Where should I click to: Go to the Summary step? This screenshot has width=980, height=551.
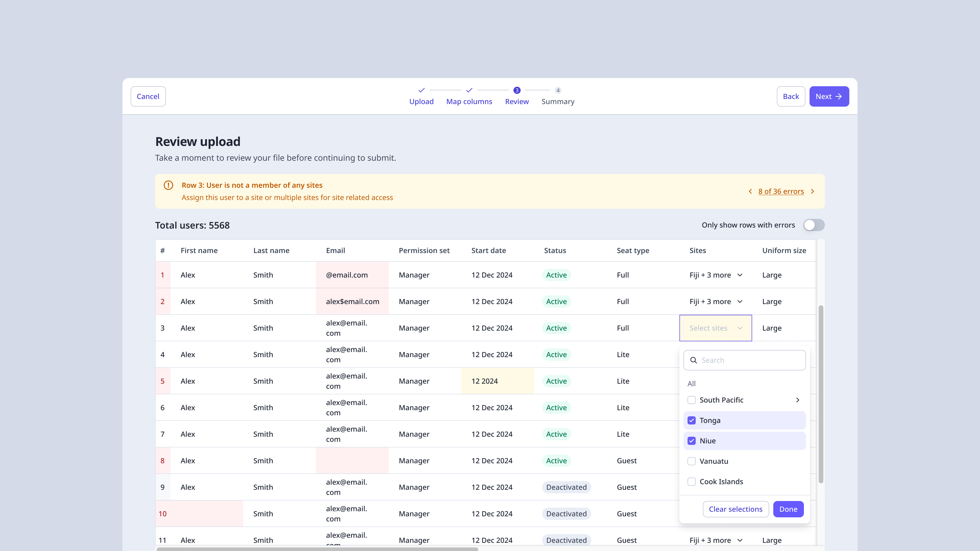tap(558, 102)
